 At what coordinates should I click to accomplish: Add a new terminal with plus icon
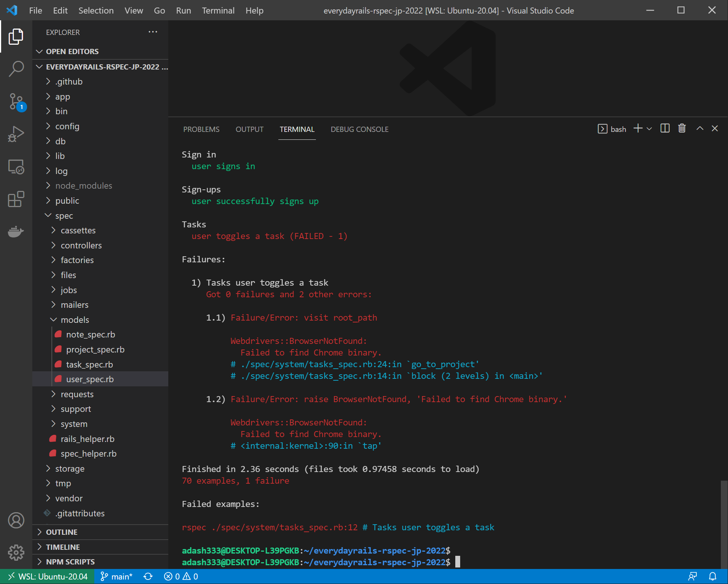pyautogui.click(x=638, y=129)
